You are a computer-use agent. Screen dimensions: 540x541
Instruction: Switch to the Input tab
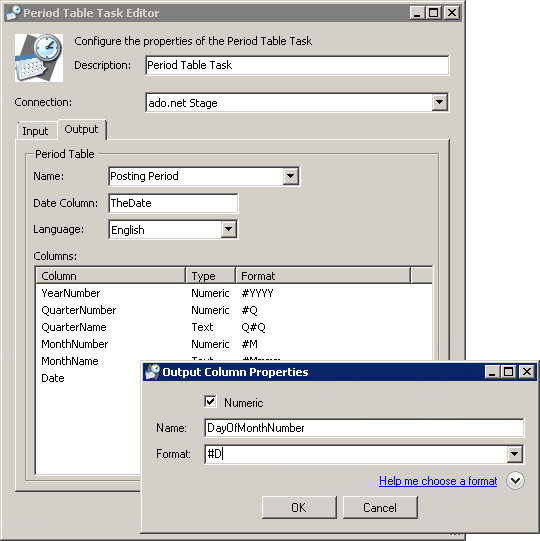pyautogui.click(x=35, y=131)
